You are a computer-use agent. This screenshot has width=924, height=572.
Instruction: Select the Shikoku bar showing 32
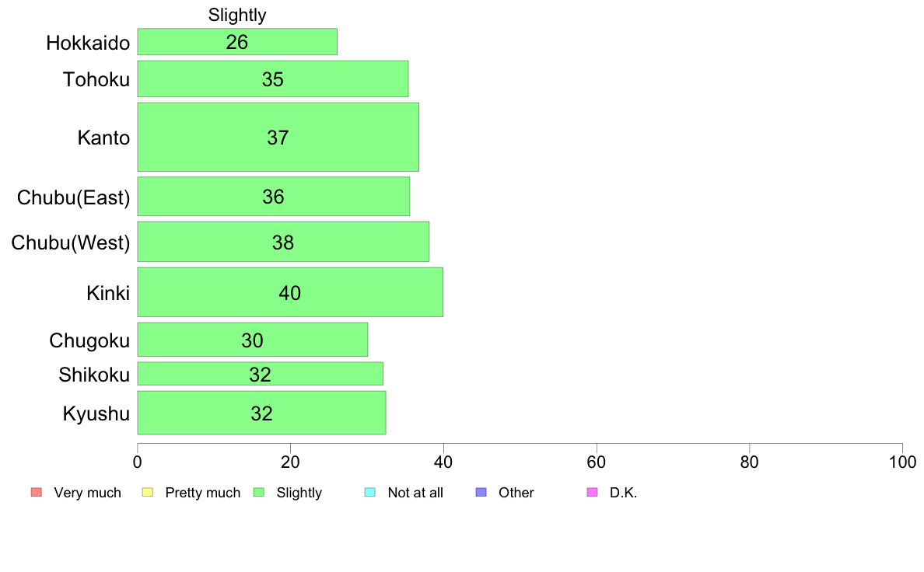(261, 374)
